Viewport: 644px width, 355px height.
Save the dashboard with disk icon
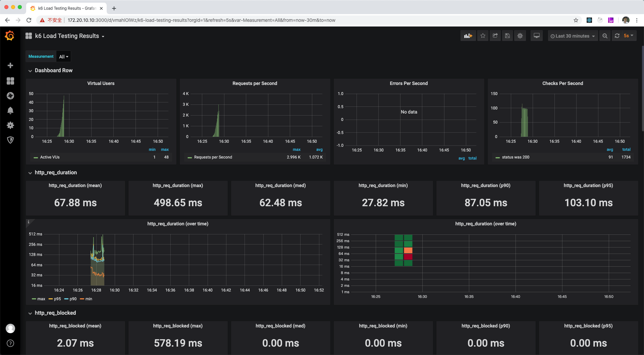point(507,36)
